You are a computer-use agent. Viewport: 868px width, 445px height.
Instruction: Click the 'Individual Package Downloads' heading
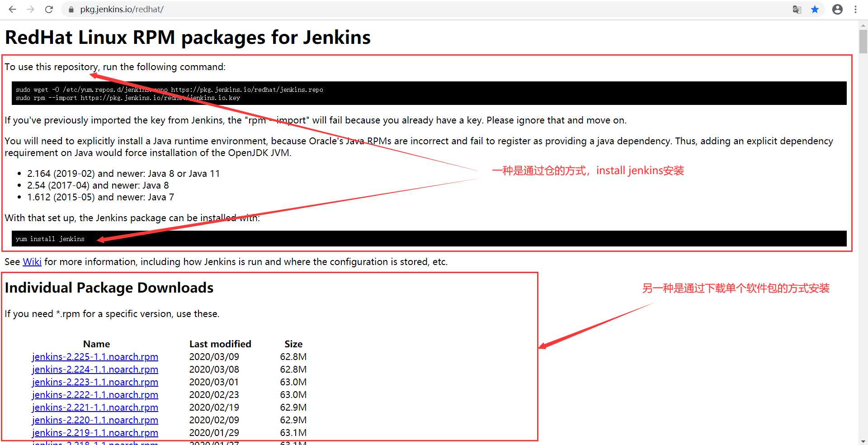click(x=109, y=288)
